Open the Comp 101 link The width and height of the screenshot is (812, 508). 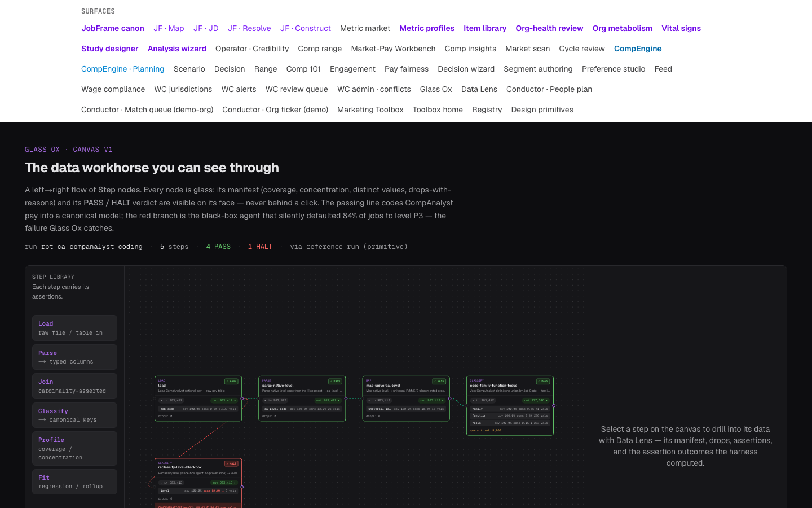[303, 69]
